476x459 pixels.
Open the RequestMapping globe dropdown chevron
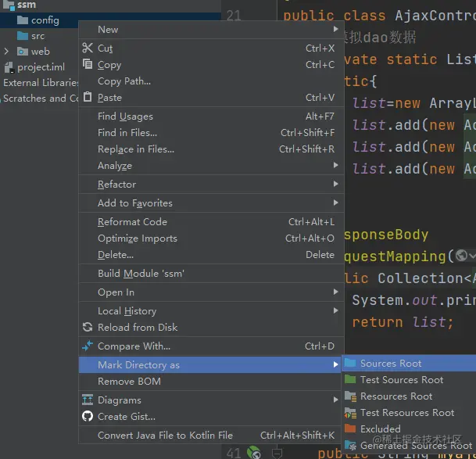[x=472, y=256]
